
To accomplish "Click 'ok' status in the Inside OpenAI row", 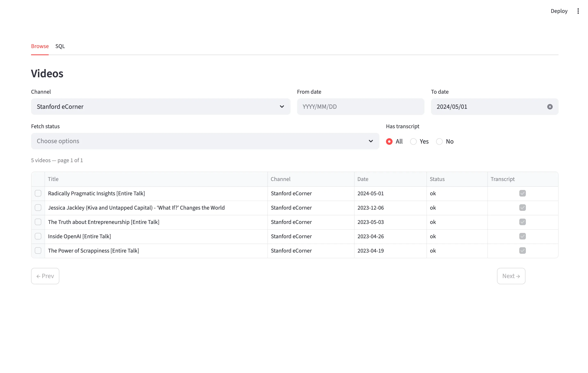I will 457,236.
